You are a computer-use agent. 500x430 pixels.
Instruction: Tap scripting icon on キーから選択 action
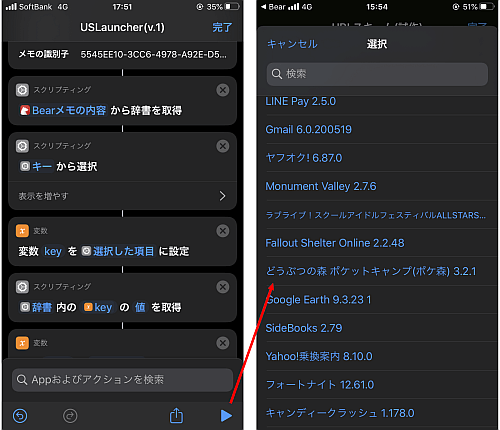(x=22, y=146)
